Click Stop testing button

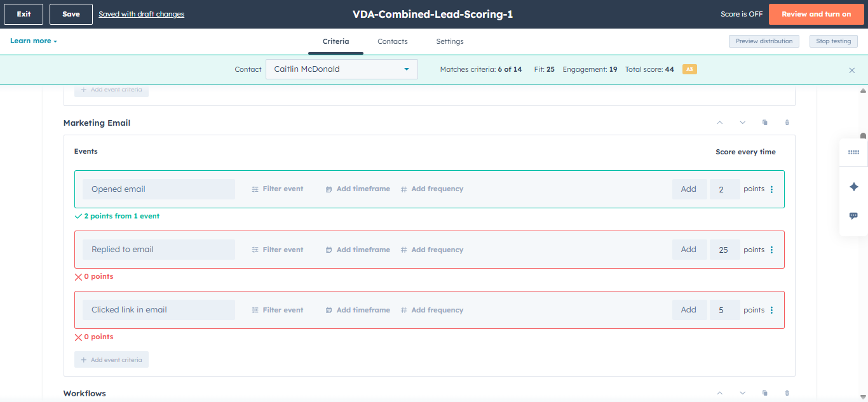pos(834,41)
